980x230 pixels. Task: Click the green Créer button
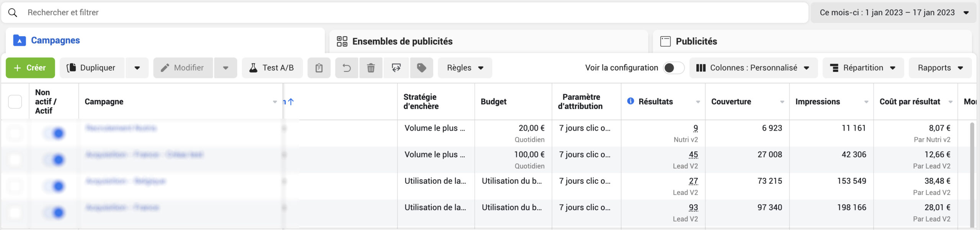[30, 68]
